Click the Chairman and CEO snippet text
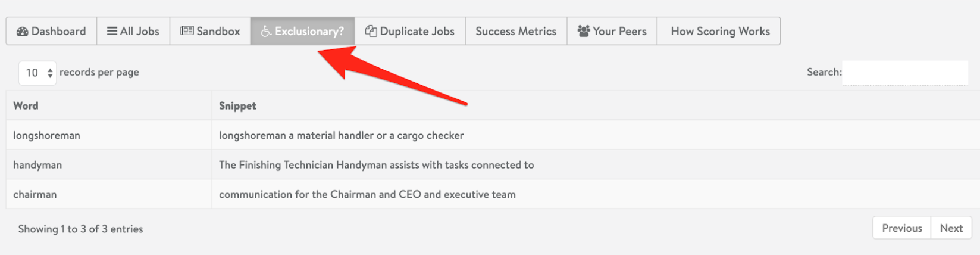980x255 pixels. (367, 194)
